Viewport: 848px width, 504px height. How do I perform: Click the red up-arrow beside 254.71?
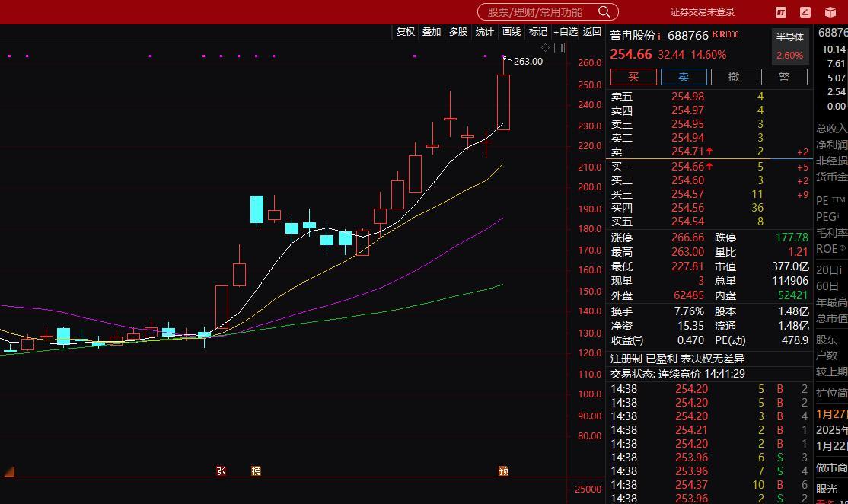(709, 152)
